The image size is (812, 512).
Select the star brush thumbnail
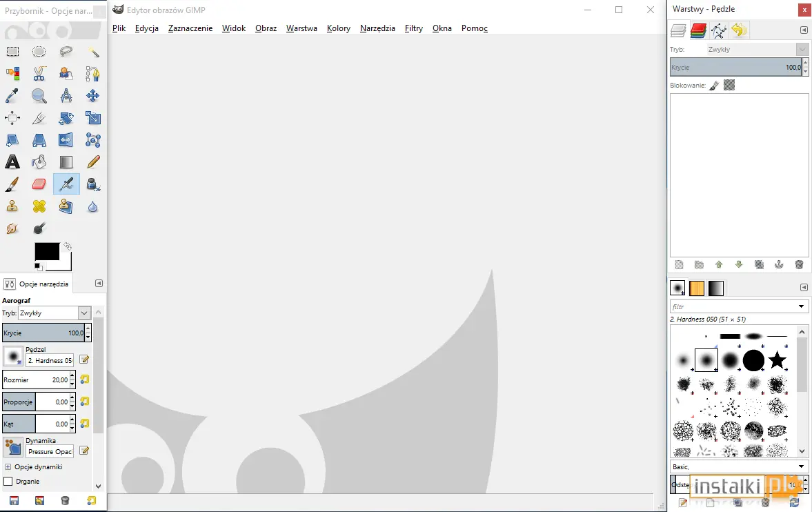coord(778,360)
